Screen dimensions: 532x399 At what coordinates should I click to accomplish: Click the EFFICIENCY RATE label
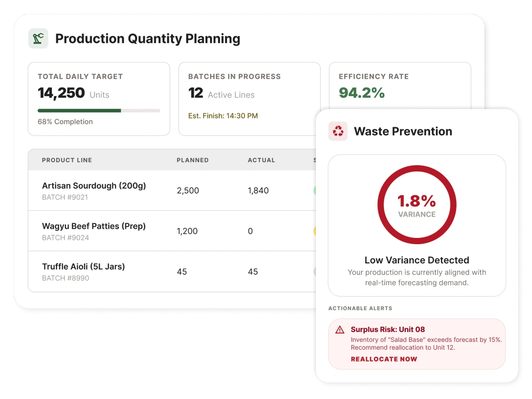(374, 76)
